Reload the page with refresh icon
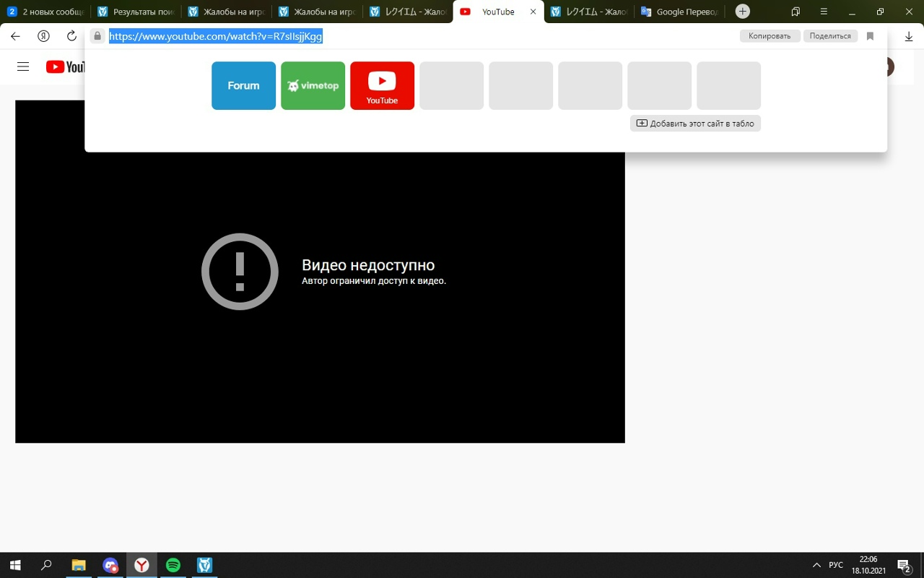Viewport: 924px width, 578px height. click(x=71, y=36)
